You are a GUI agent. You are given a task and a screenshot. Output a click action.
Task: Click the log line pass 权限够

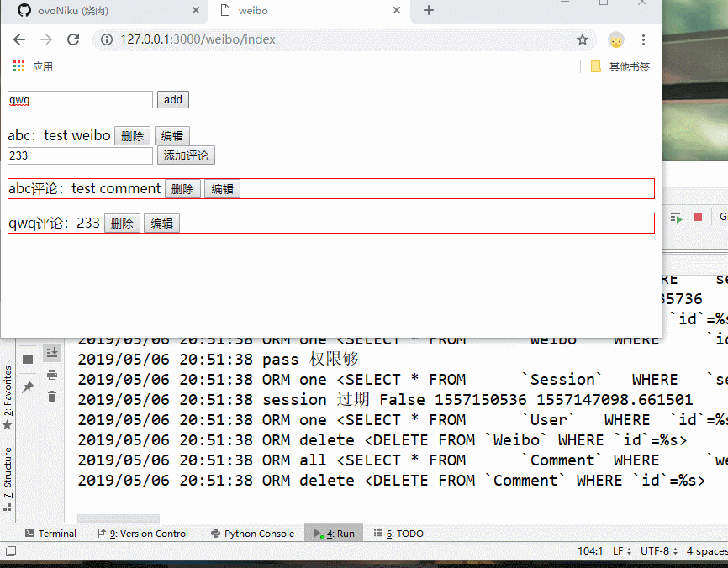click(x=218, y=360)
